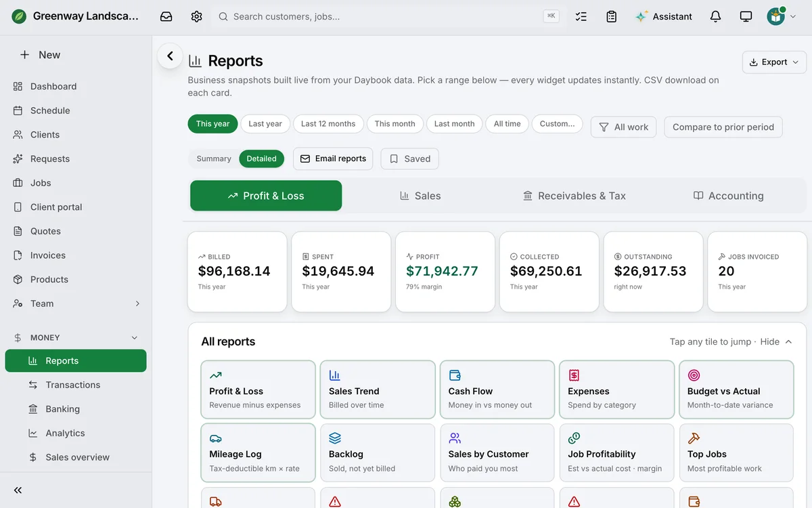Open Jobs in sidebar
The width and height of the screenshot is (812, 508).
tap(76, 183)
